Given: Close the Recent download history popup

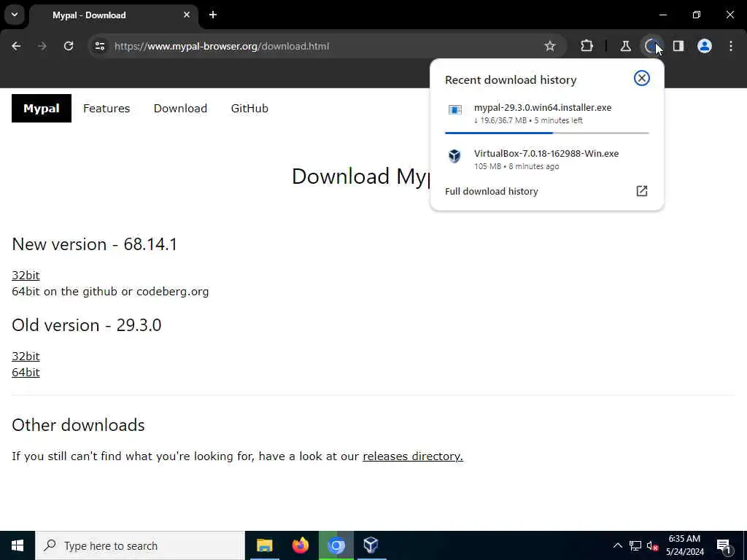Looking at the screenshot, I should (x=642, y=78).
